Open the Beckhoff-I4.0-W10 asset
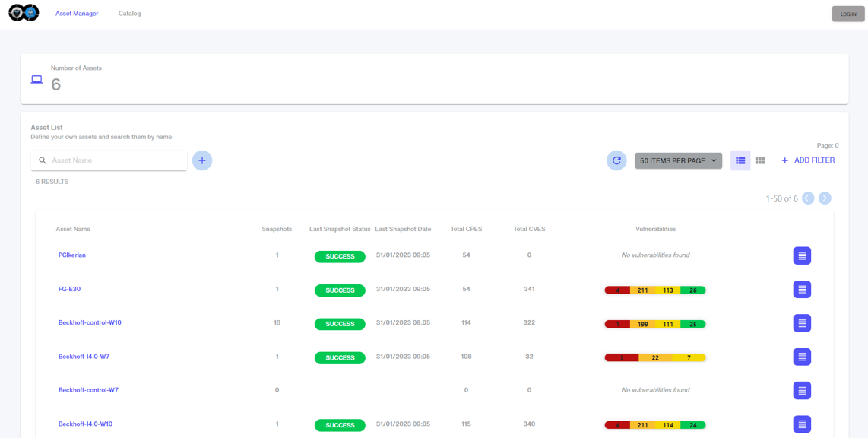Viewport: 868px width, 438px height. pos(86,424)
